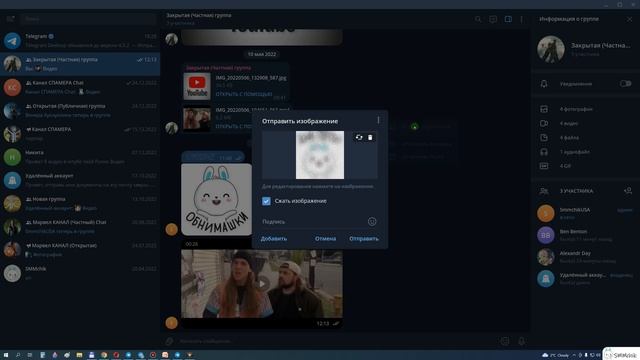The height and width of the screenshot is (360, 640).
Task: Open the 'ОБНИМАШКИ' bunny sticker image
Action: tap(216, 199)
